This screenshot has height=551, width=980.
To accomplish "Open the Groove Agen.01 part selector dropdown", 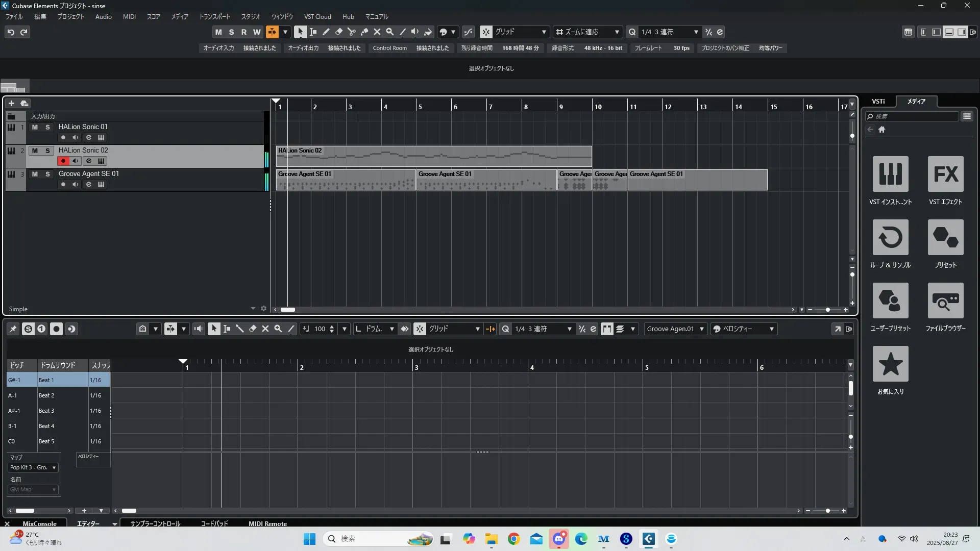I will coord(675,329).
